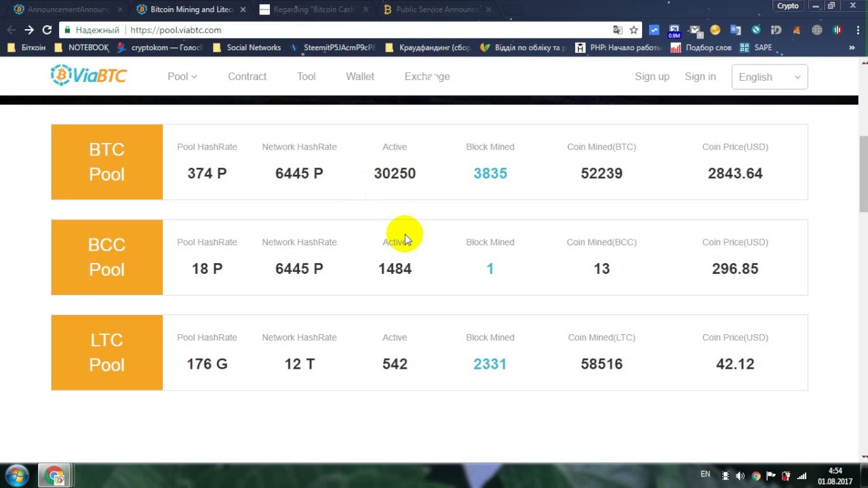Close the Bitcoin Mining and Litecoin tab

tap(243, 9)
